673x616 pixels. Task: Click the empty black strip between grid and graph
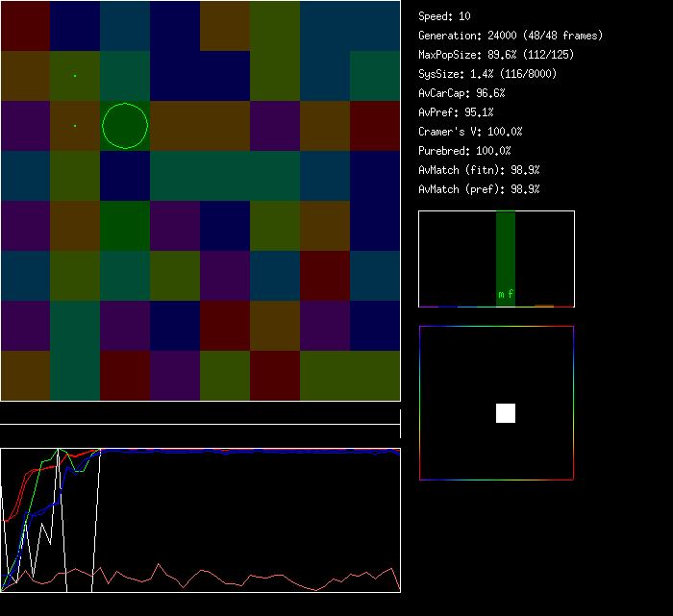pos(200,413)
